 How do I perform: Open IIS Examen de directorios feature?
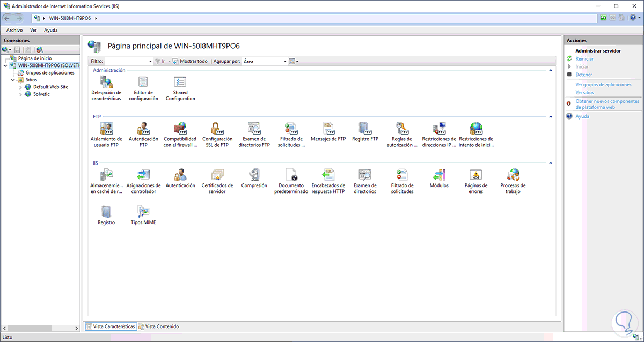click(x=365, y=181)
